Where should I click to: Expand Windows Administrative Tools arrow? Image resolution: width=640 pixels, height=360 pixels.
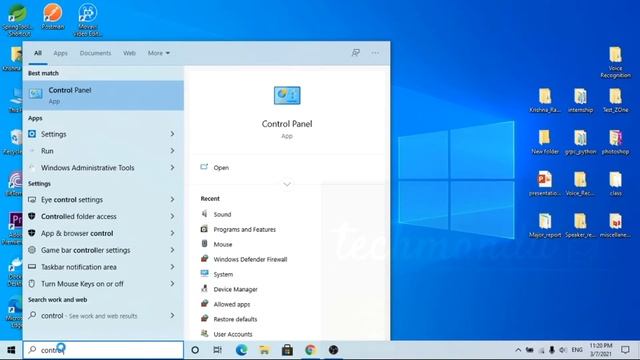[x=172, y=167]
